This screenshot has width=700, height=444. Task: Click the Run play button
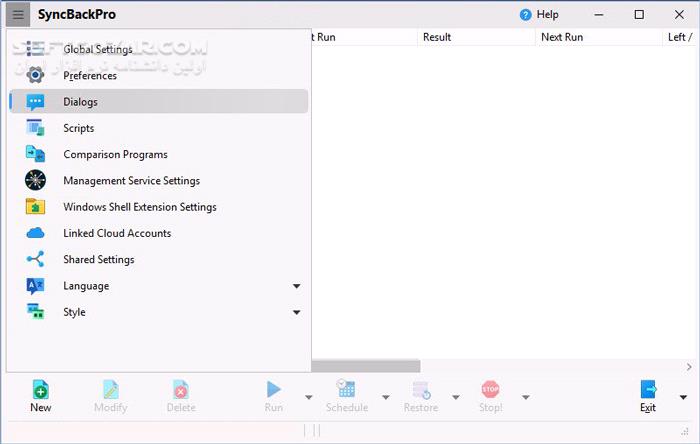pyautogui.click(x=274, y=396)
